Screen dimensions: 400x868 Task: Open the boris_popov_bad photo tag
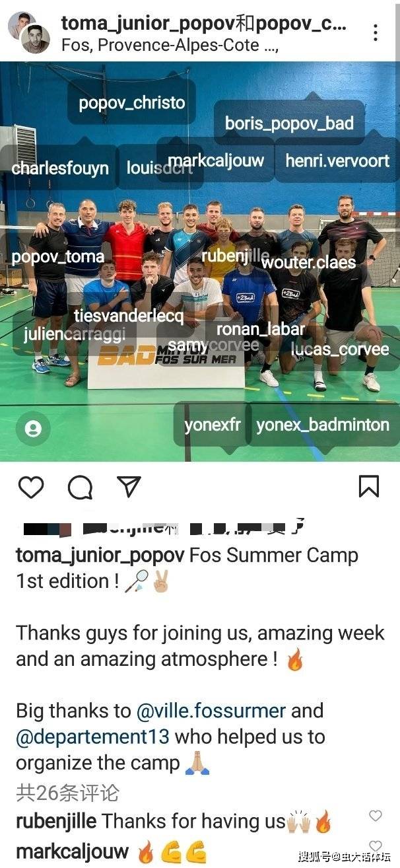click(289, 123)
